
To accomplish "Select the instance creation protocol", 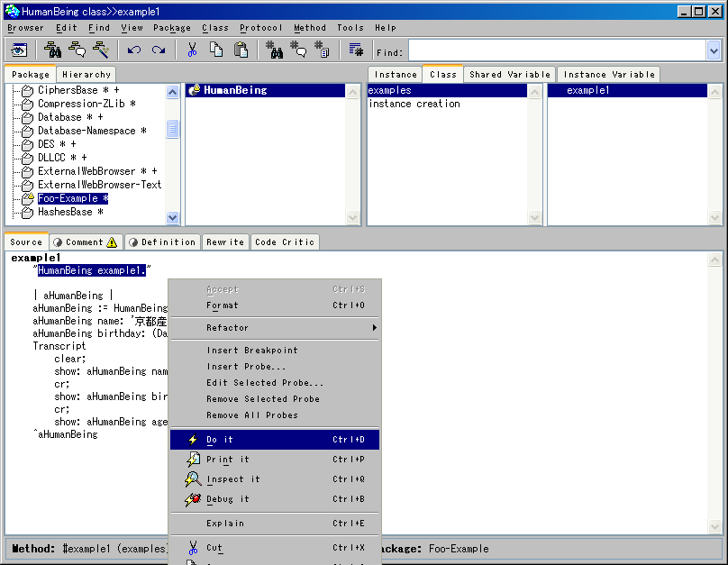I will tap(414, 104).
